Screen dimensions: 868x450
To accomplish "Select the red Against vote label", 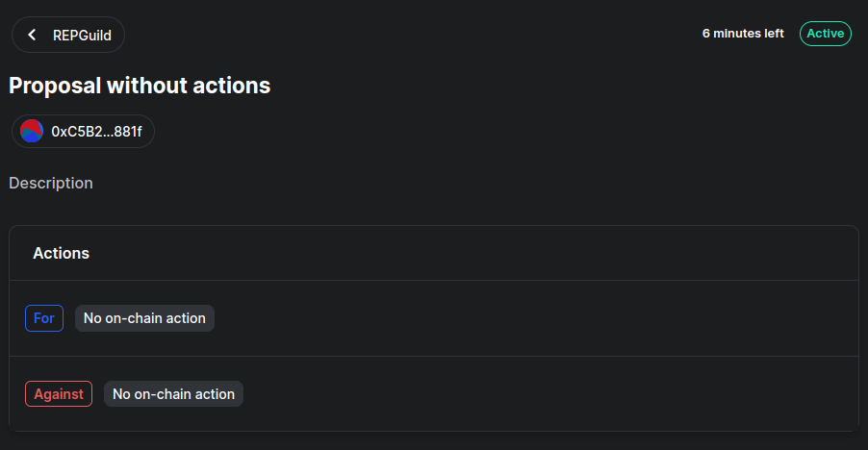I will (59, 394).
